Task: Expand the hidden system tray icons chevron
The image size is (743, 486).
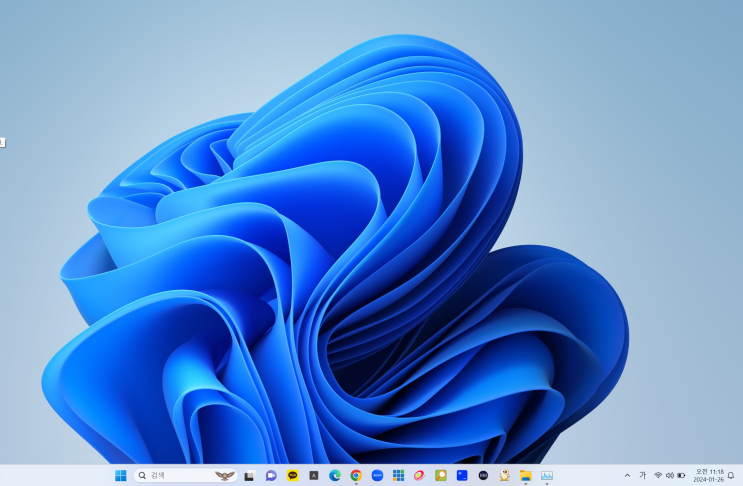Action: click(627, 476)
